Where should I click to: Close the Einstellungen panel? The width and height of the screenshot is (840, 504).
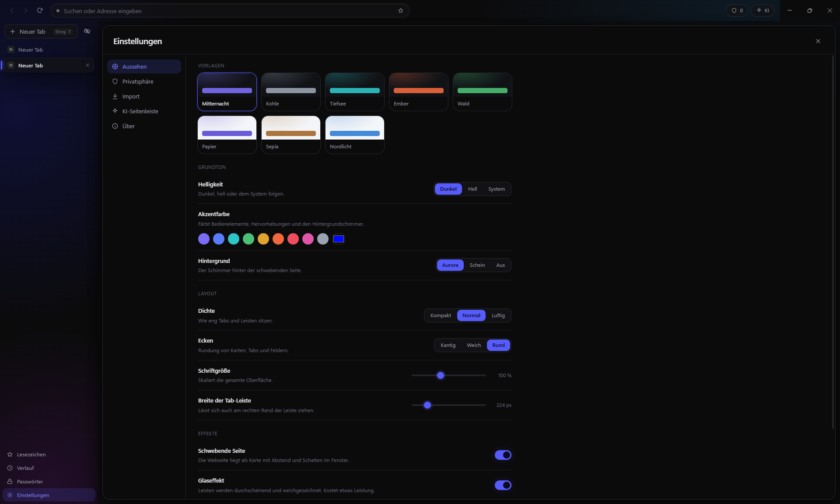point(818,41)
